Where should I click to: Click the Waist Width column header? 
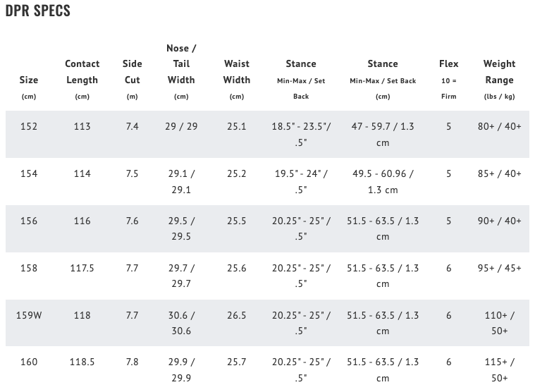(236, 72)
